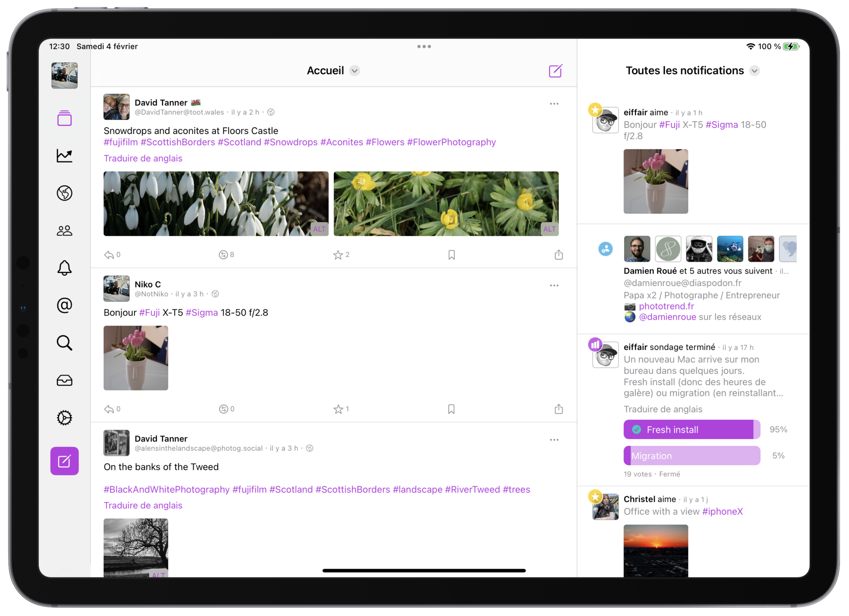This screenshot has width=849, height=616.
Task: Share the Snowdrops and aconites post
Action: 559,255
